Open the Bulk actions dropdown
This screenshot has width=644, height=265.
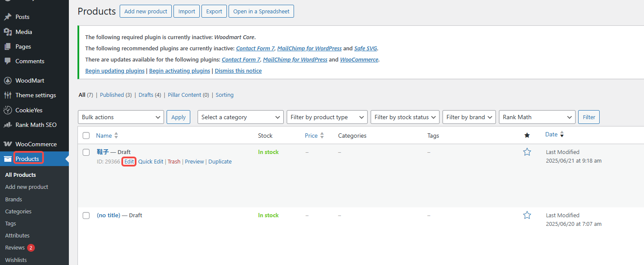click(x=121, y=117)
